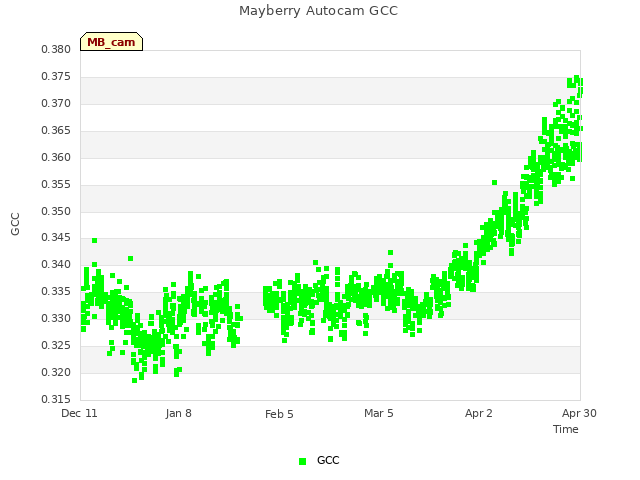Click the 0.380 y-axis value
640x480 pixels.
56,49
